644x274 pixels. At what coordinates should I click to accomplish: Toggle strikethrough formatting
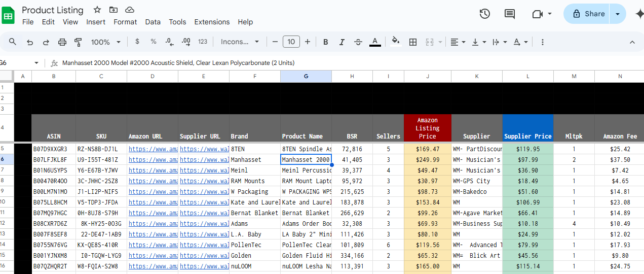point(358,42)
